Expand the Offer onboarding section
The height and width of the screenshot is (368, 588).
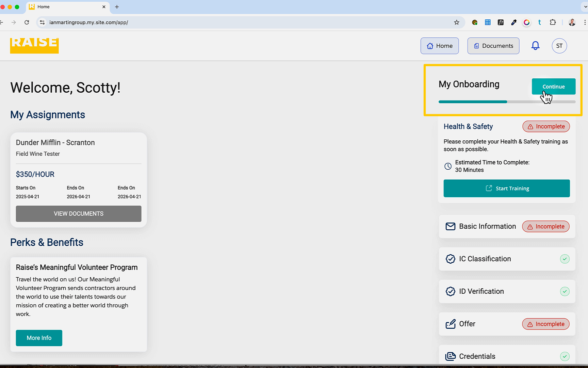coord(467,324)
